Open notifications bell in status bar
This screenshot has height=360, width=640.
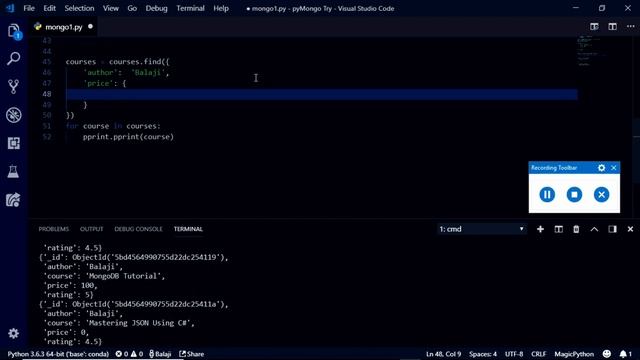tap(625, 354)
